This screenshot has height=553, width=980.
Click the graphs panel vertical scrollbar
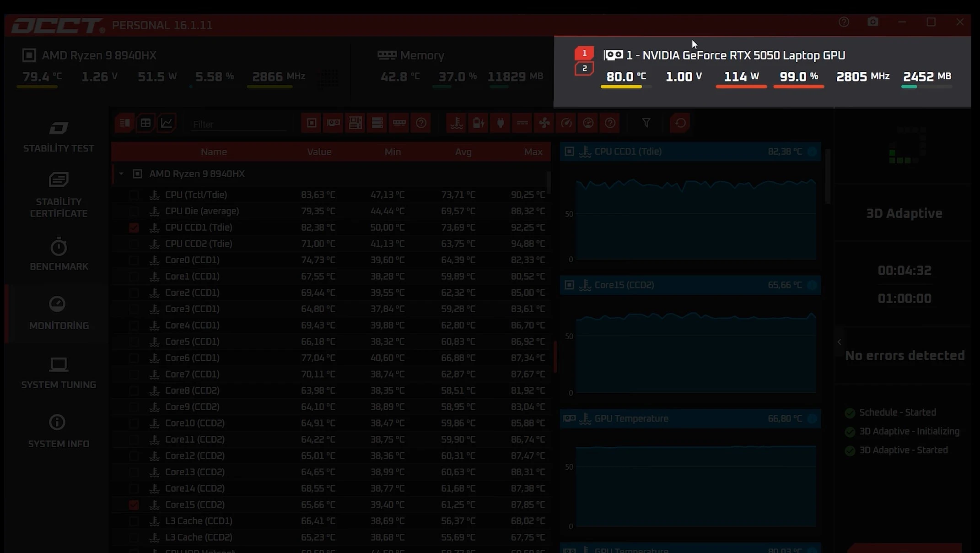click(828, 176)
